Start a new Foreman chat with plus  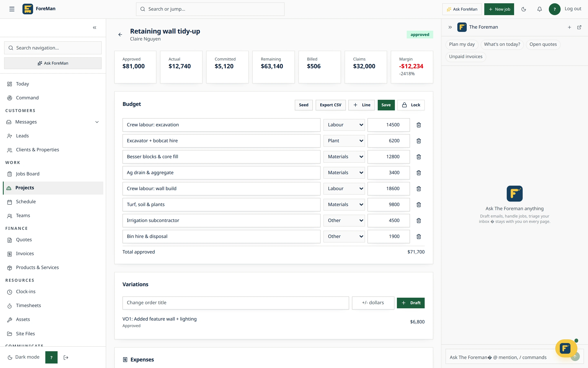(569, 27)
